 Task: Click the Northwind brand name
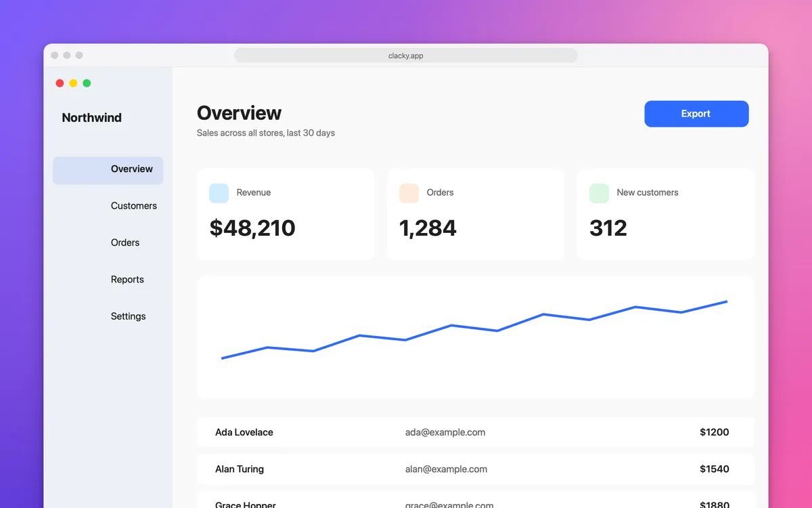(x=92, y=118)
